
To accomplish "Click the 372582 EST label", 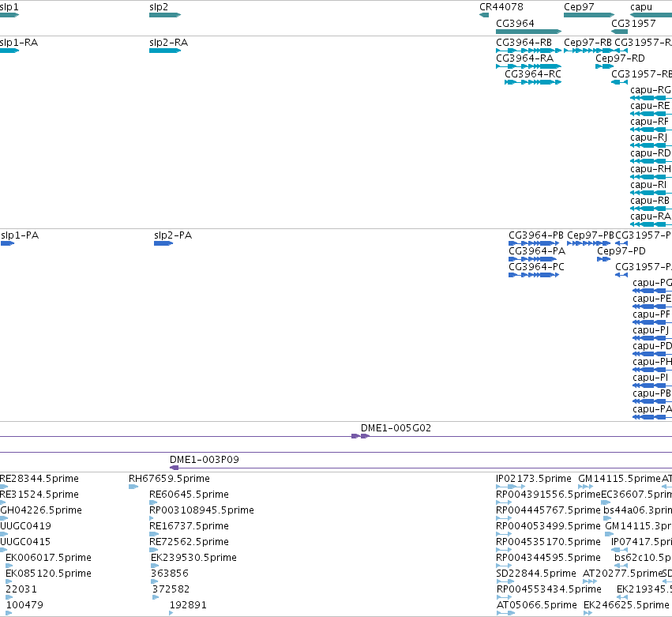I will [x=171, y=589].
